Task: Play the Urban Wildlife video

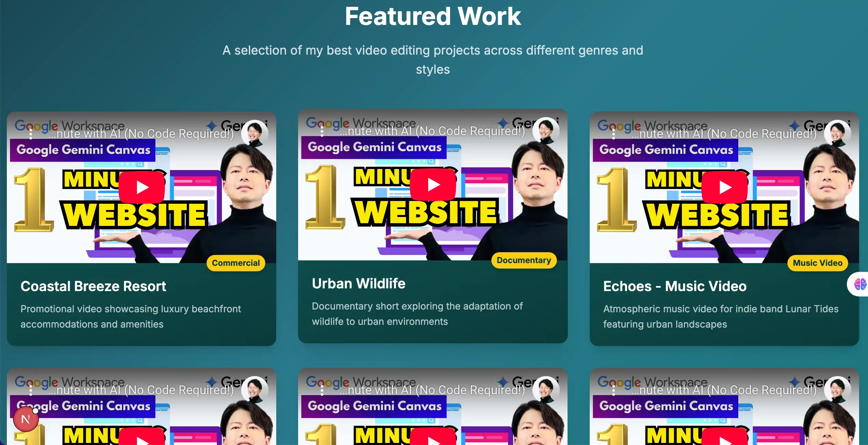Action: point(433,184)
